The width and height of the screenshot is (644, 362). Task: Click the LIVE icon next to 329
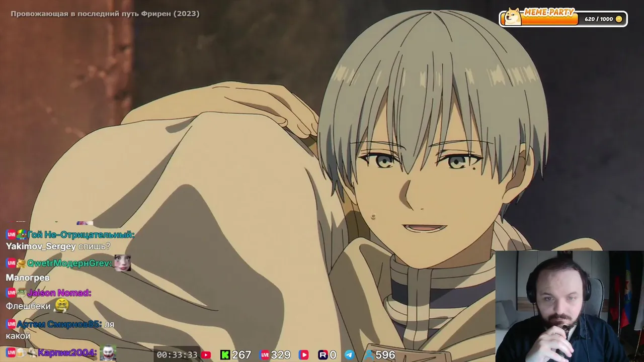(x=265, y=355)
